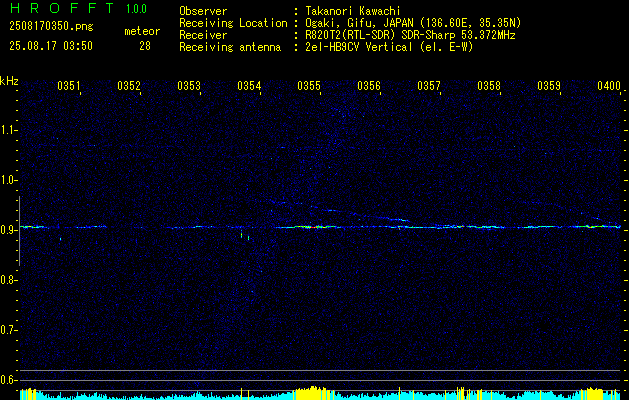Click the 0.8 kHz axis label

coord(9,280)
